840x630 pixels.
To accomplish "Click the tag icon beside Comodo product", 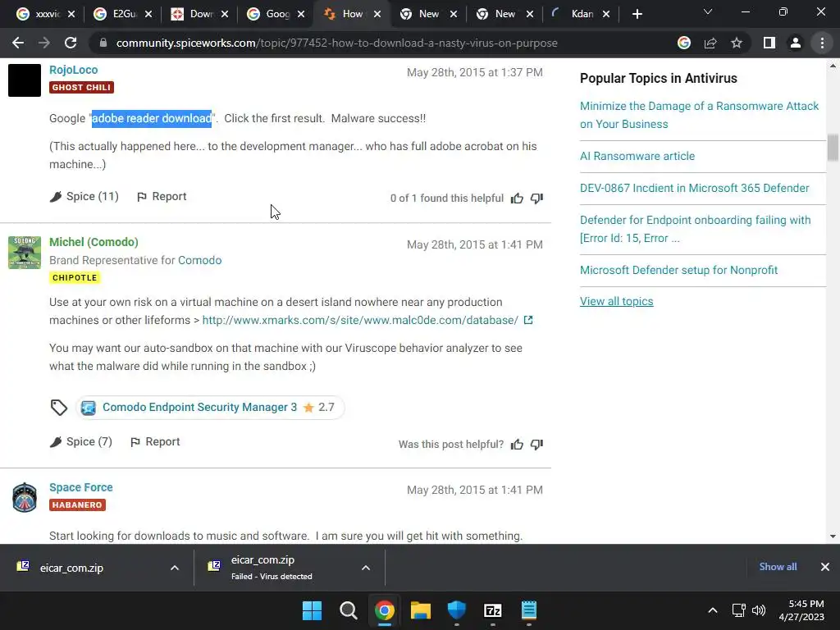I will pos(59,408).
